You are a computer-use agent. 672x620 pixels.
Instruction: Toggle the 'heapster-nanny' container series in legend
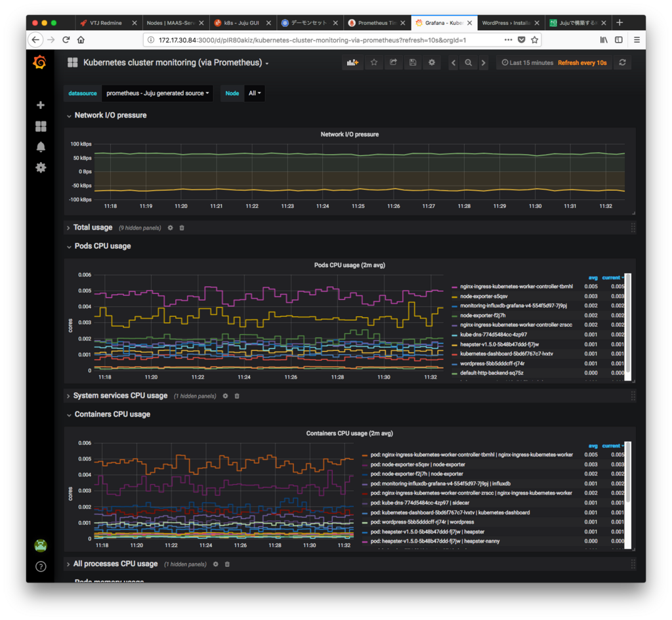[435, 541]
